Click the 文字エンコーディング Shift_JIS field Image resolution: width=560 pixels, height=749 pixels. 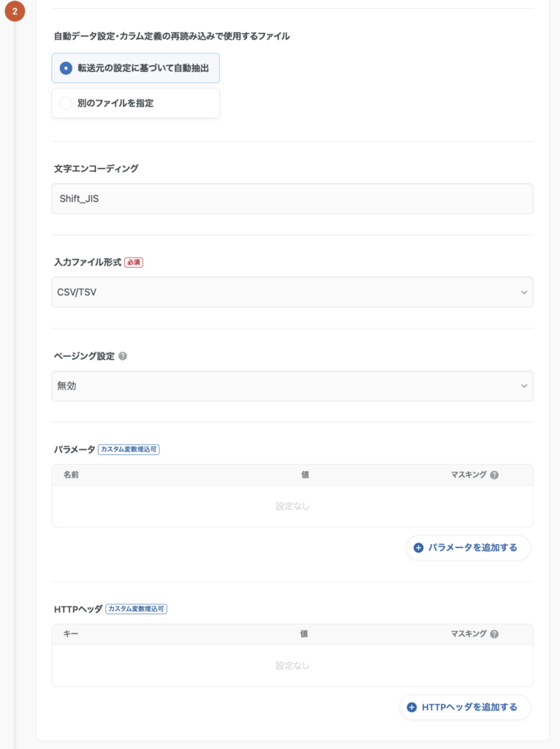(x=292, y=198)
